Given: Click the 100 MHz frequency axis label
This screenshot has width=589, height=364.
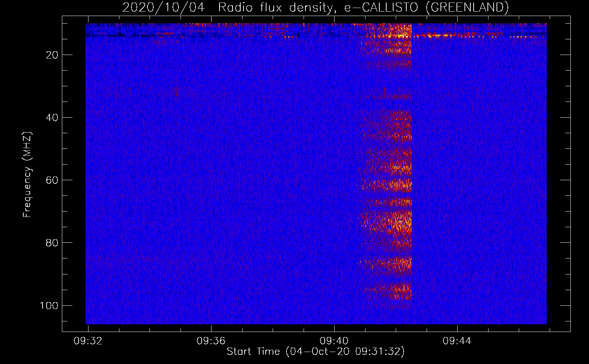Looking at the screenshot, I should (49, 305).
